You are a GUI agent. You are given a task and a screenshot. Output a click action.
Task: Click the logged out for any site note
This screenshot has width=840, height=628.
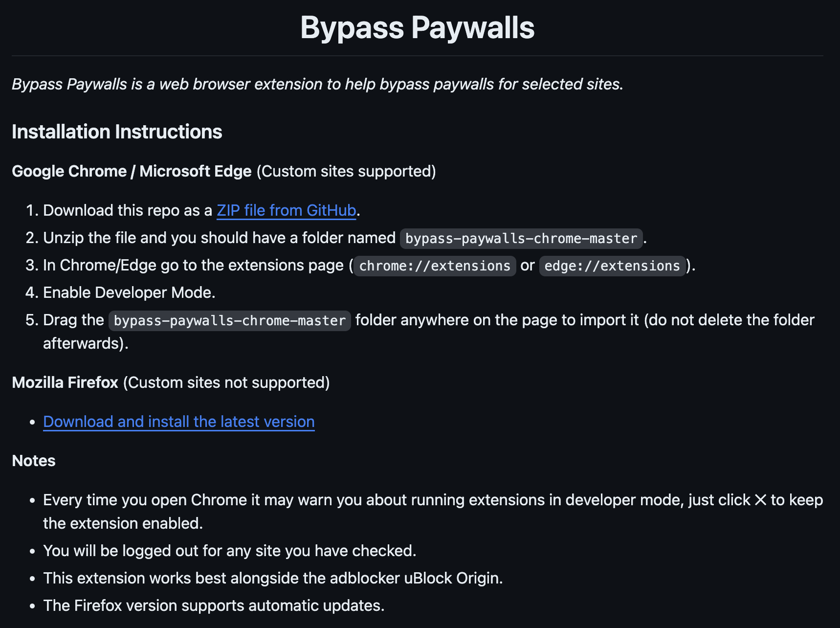point(229,551)
